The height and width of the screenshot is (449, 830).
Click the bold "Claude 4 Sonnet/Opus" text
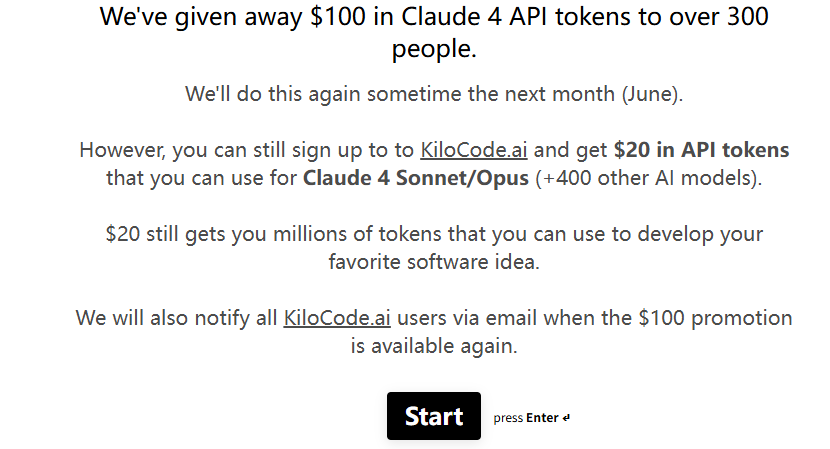tap(416, 178)
